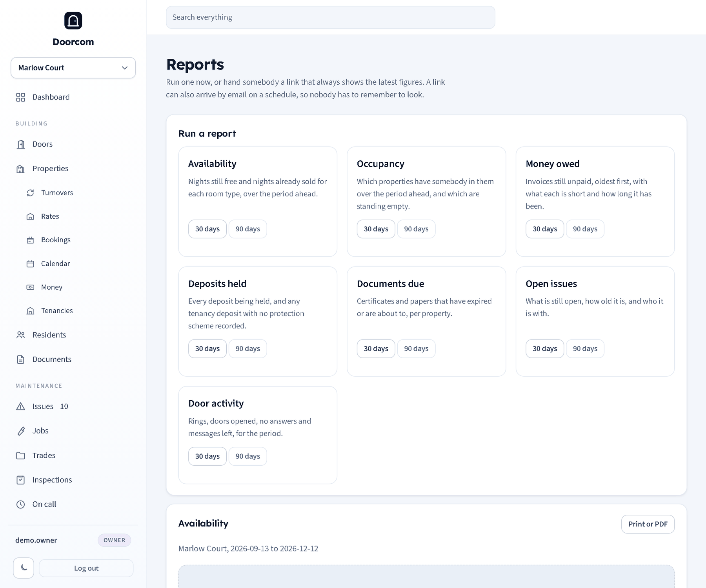Run Occupancy report for 90 days
The height and width of the screenshot is (588, 706).
[416, 229]
